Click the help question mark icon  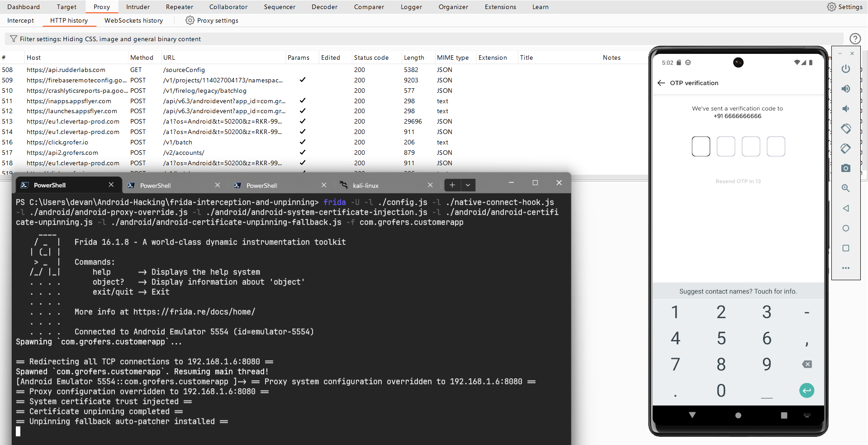pyautogui.click(x=855, y=39)
